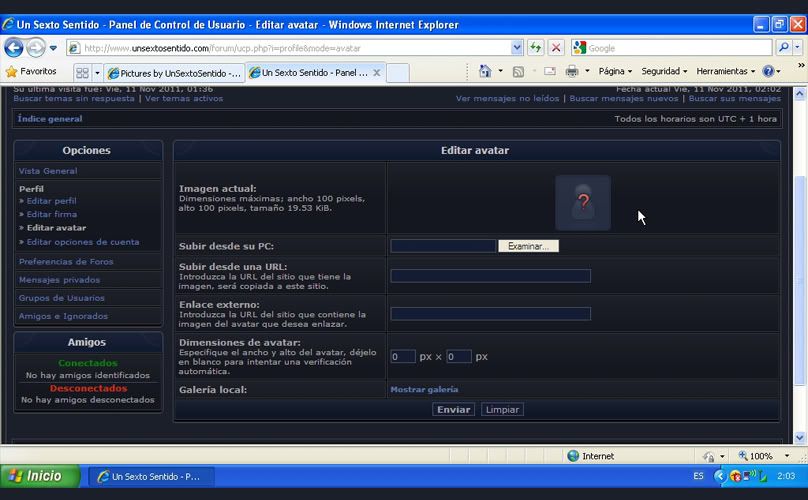Click the Quick Tabs grid icon
Screen dimensions: 808x500
pos(82,73)
